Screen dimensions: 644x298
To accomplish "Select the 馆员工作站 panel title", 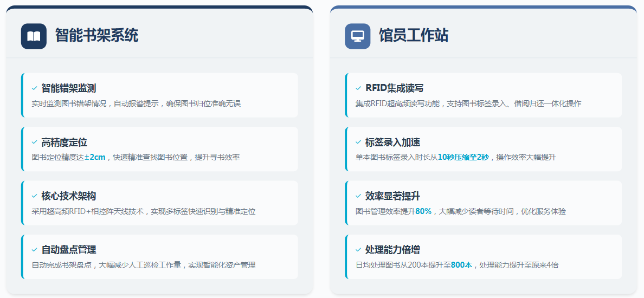I will 413,36.
